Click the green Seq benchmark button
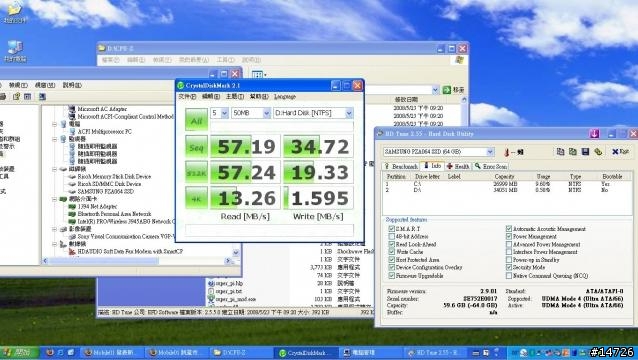Image resolution: width=638 pixels, height=360 pixels. click(196, 146)
